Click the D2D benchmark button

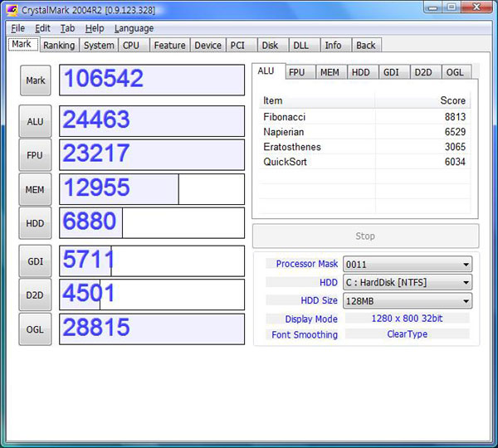click(x=35, y=295)
